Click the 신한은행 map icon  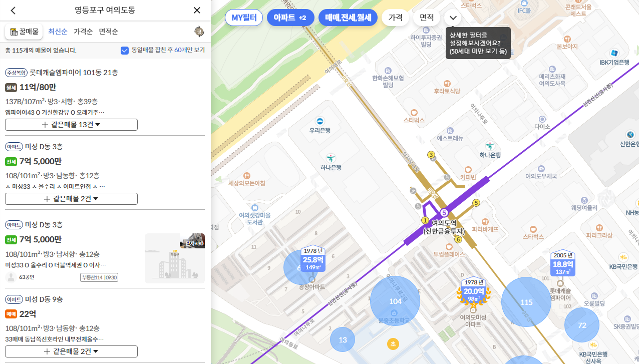(630, 135)
